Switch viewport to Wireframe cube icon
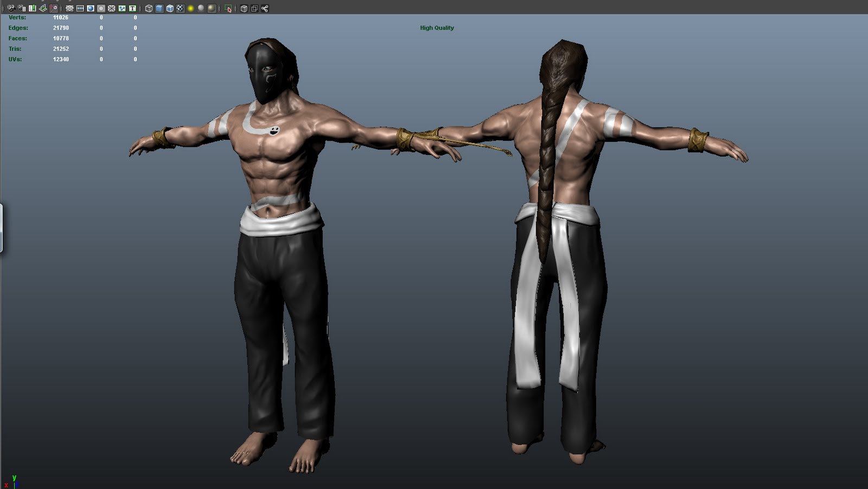868x489 pixels. pos(149,8)
